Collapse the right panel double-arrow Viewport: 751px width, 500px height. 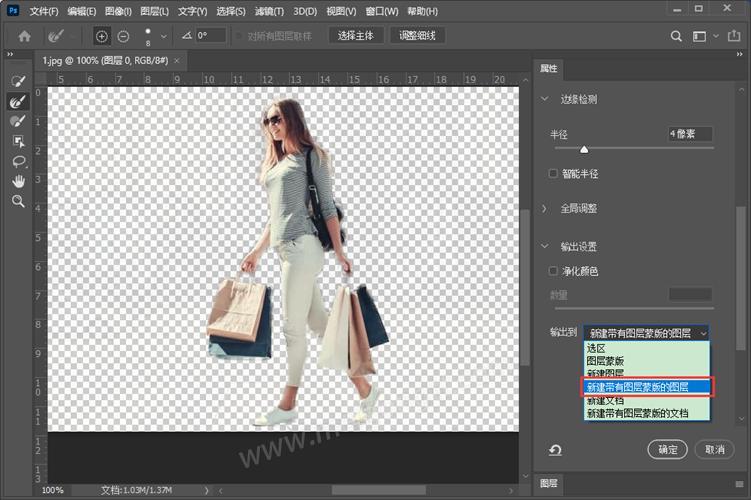tap(740, 55)
